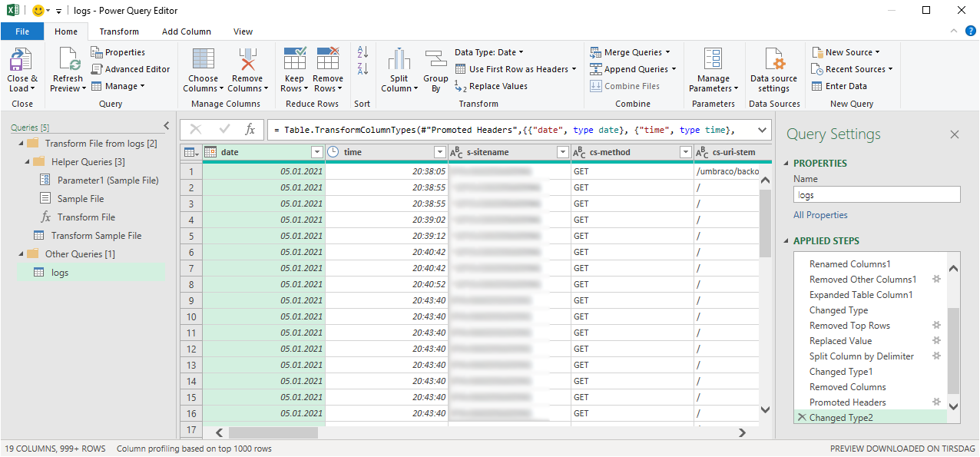Click the time column's data type icon

[x=333, y=152]
